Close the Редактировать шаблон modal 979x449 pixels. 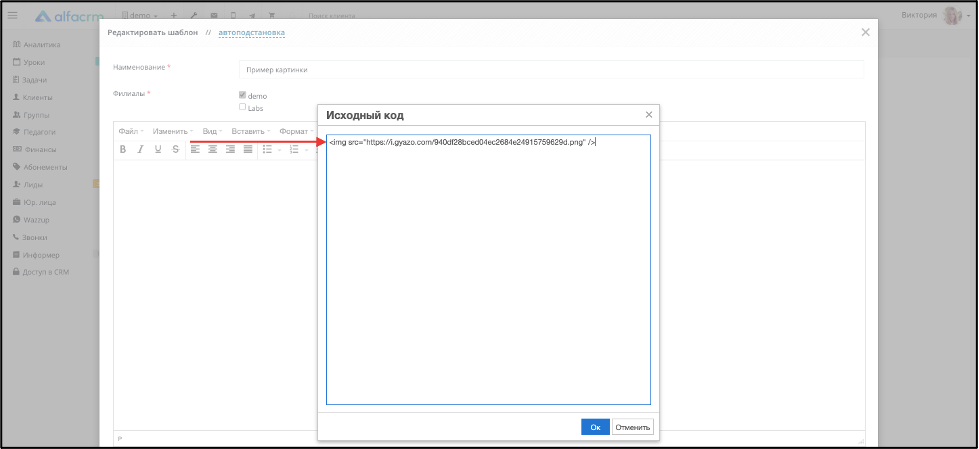coord(865,32)
